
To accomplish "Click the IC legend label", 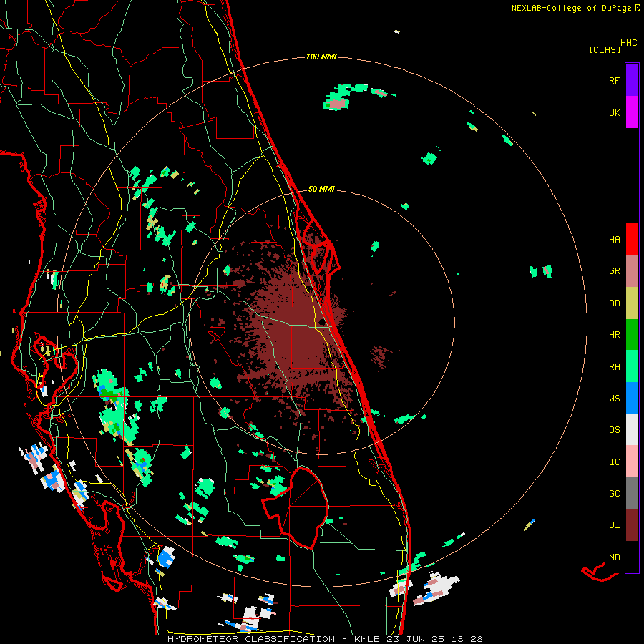I will click(x=614, y=462).
